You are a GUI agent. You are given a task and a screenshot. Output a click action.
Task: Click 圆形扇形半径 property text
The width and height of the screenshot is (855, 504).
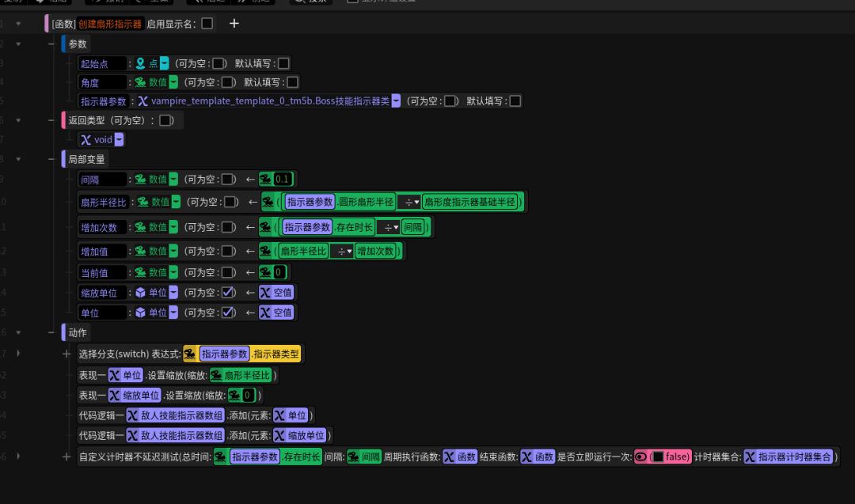click(x=366, y=202)
